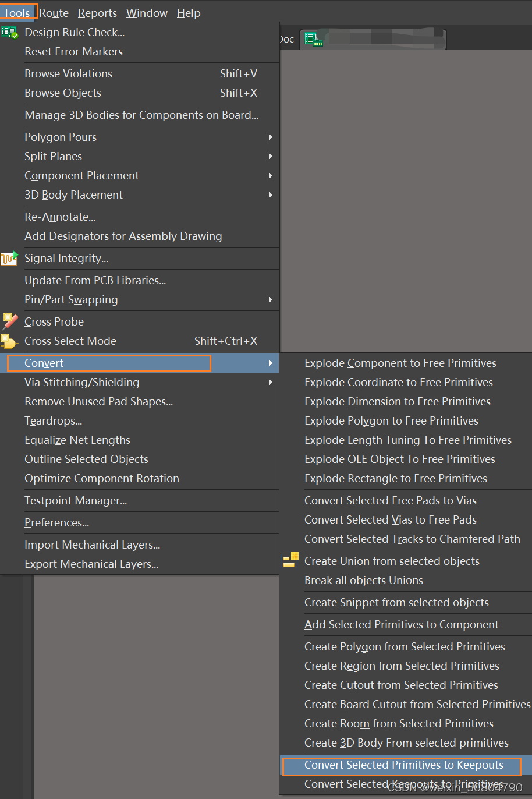The image size is (532, 799).
Task: Select Create Board Cutout from Selected Primitives
Action: [x=417, y=704]
